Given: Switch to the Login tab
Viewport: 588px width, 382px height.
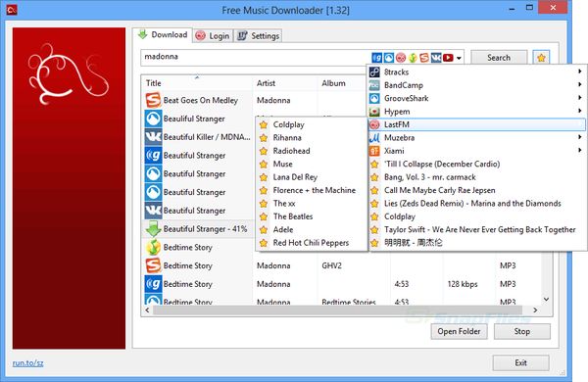Looking at the screenshot, I should tap(213, 36).
